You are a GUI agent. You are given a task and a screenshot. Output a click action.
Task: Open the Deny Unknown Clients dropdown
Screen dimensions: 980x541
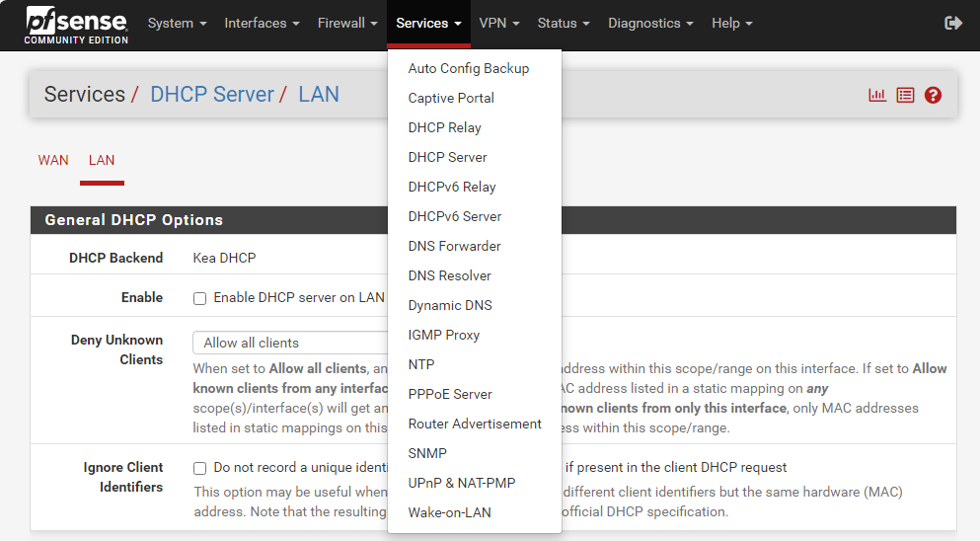[x=291, y=343]
